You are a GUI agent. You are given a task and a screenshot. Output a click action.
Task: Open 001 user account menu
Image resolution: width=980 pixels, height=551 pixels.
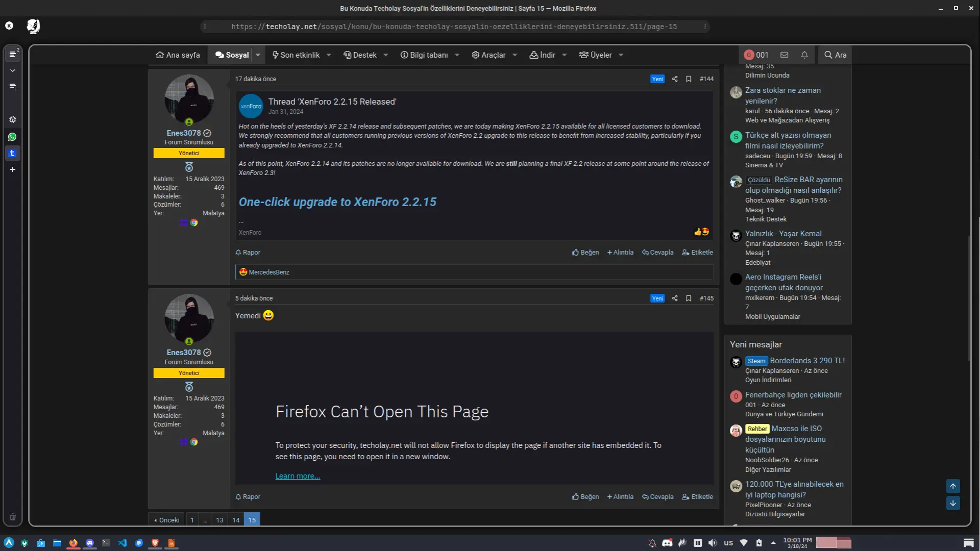click(x=756, y=55)
